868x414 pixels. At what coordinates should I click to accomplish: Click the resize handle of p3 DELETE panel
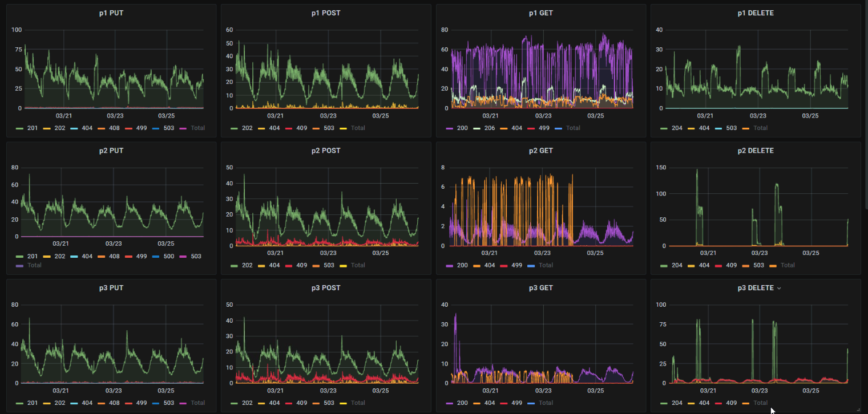(x=858, y=409)
